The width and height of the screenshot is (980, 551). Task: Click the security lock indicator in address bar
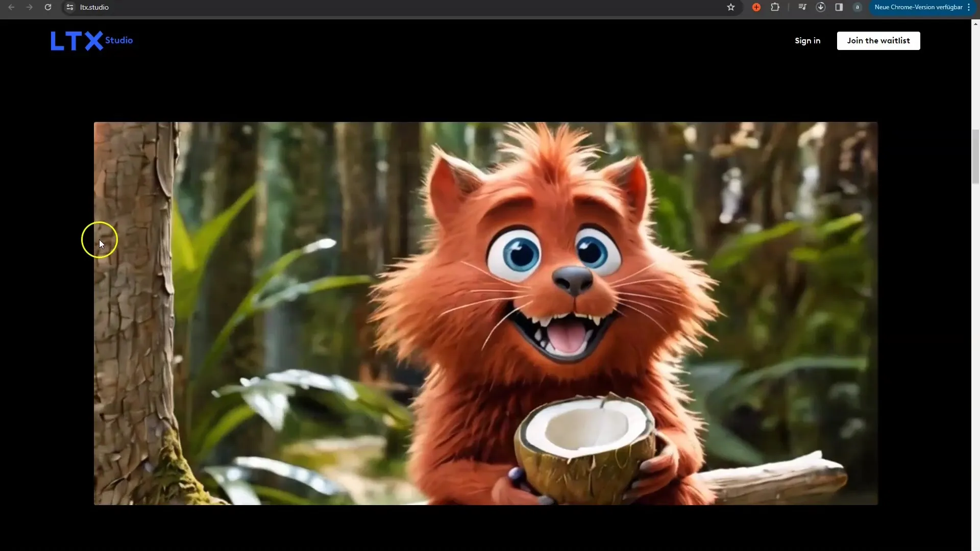pyautogui.click(x=69, y=7)
